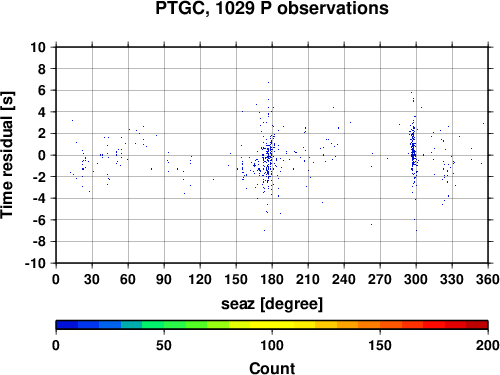Screen dimensions: 500x375
Task: Click the seaz [degree] axis label
Action: [272, 304]
